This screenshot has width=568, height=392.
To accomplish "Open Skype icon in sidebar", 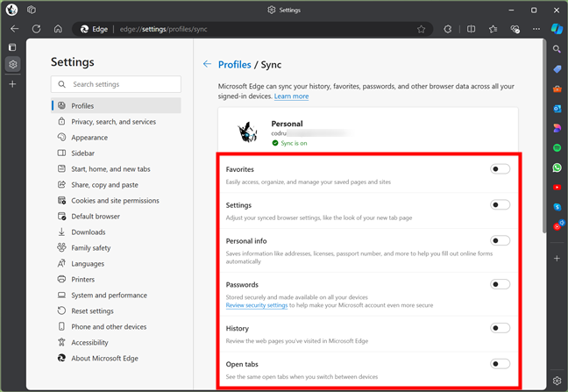I will point(557,207).
